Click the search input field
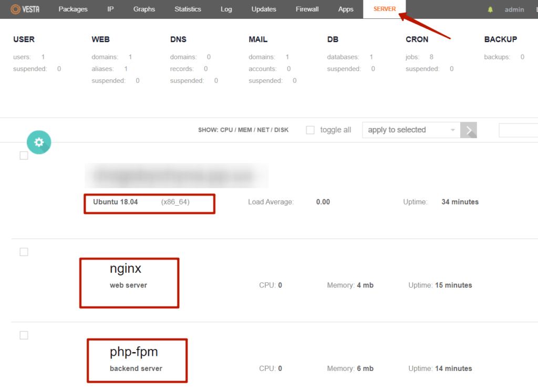The image size is (538, 392). point(518,130)
